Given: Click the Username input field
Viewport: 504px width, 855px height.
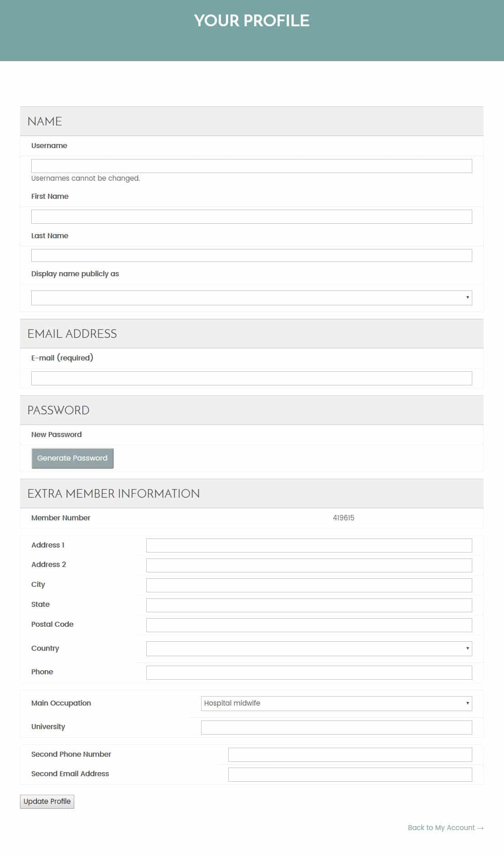Looking at the screenshot, I should [x=251, y=166].
